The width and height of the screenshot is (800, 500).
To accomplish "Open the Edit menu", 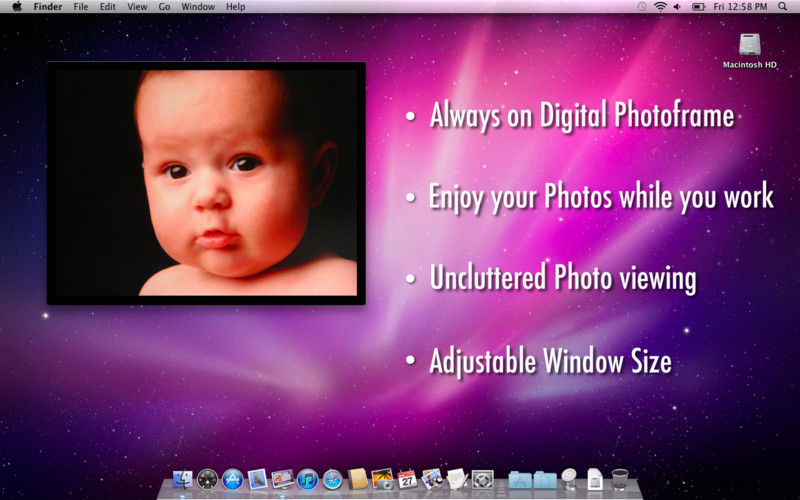I will 108,7.
